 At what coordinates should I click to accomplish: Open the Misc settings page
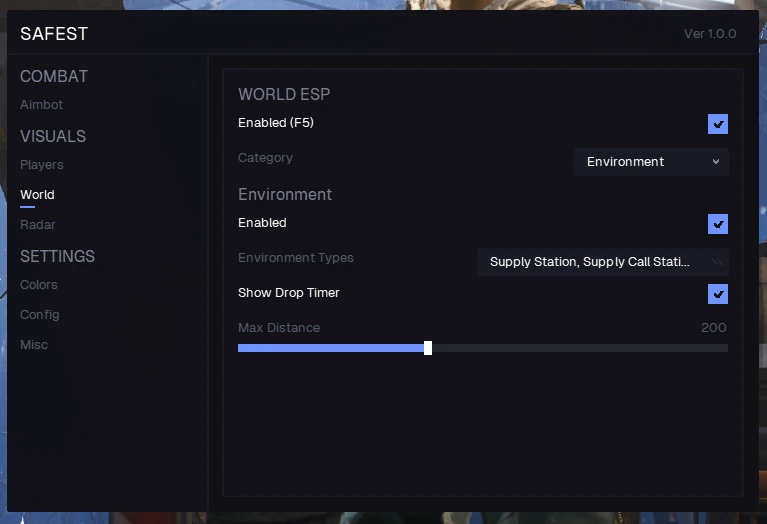34,344
